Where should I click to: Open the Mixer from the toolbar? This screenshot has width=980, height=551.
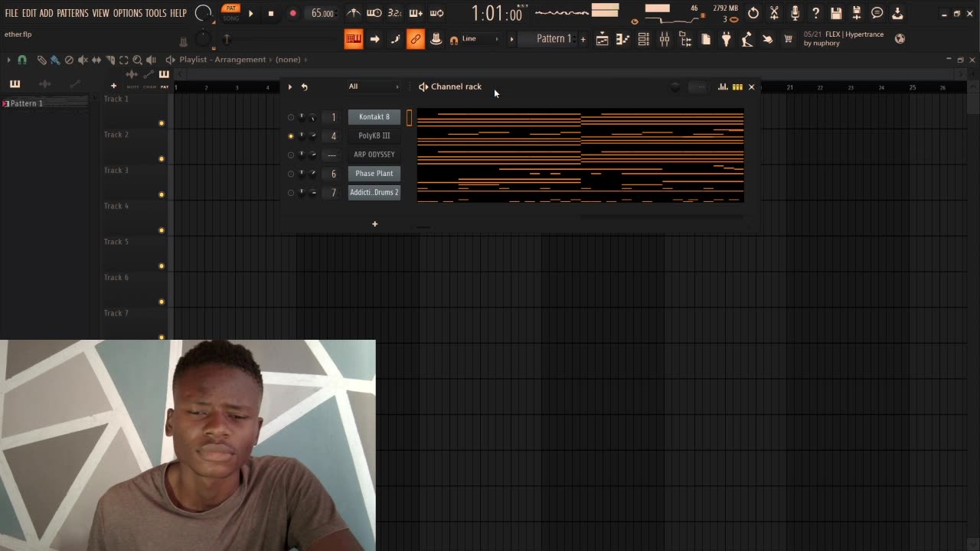[665, 39]
